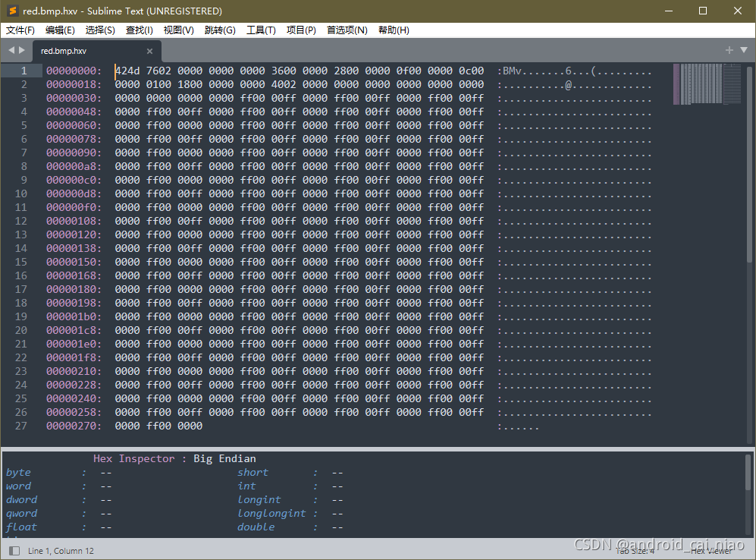Open the 工具(T) menu
Viewport: 756px width, 560px height.
pyautogui.click(x=261, y=30)
